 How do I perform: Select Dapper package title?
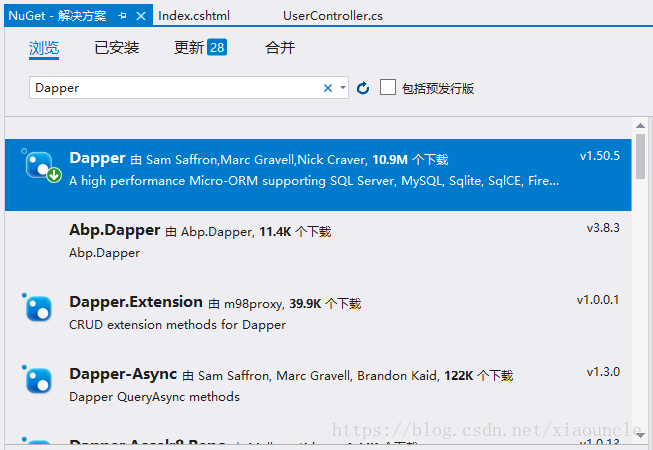point(97,158)
